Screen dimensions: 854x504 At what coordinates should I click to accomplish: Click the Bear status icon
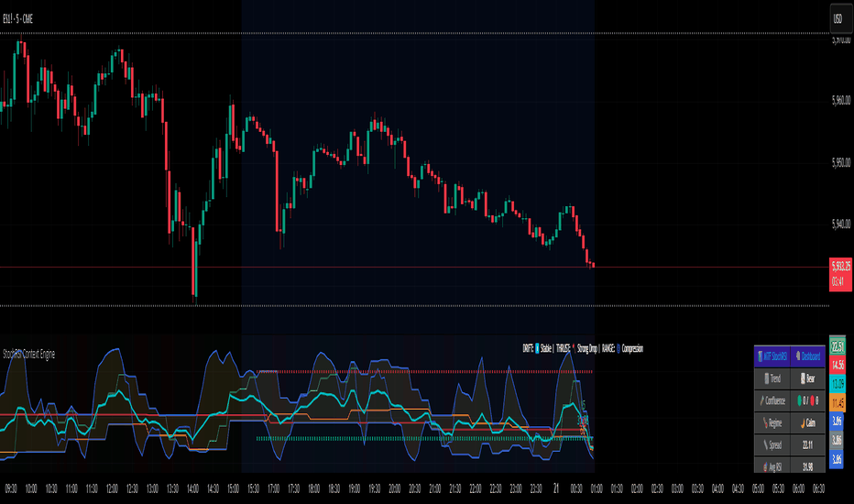(x=803, y=378)
